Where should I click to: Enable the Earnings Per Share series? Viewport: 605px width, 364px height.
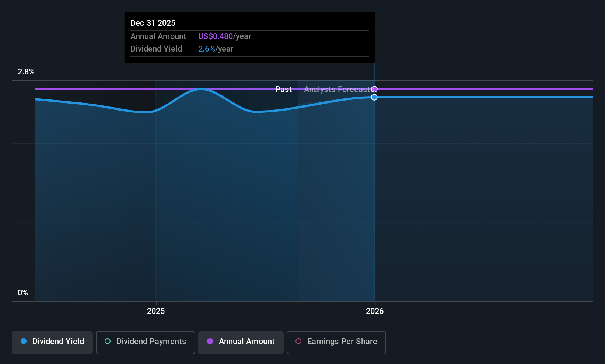point(336,343)
